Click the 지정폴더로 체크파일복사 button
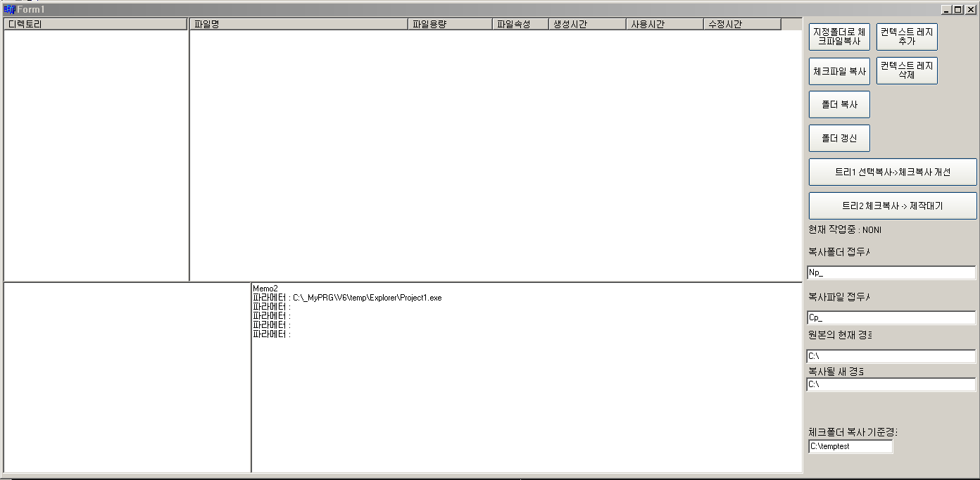The image size is (980, 480). (x=839, y=37)
